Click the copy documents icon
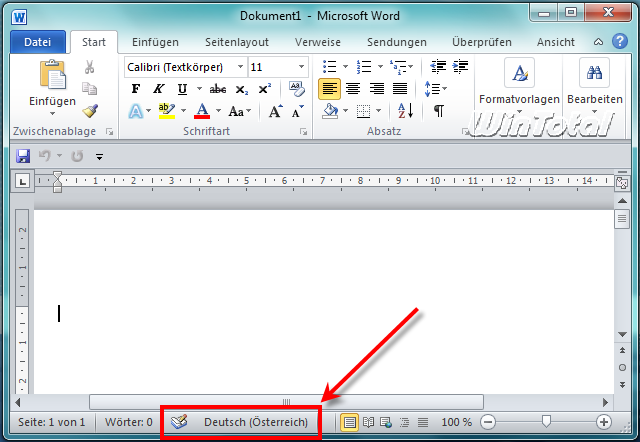The width and height of the screenshot is (640, 442). (89, 89)
